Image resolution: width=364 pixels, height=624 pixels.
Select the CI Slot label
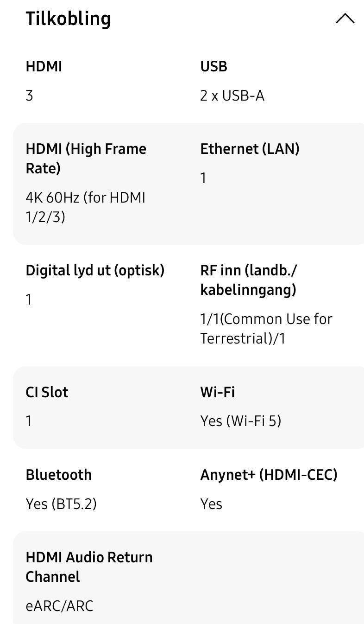point(47,392)
